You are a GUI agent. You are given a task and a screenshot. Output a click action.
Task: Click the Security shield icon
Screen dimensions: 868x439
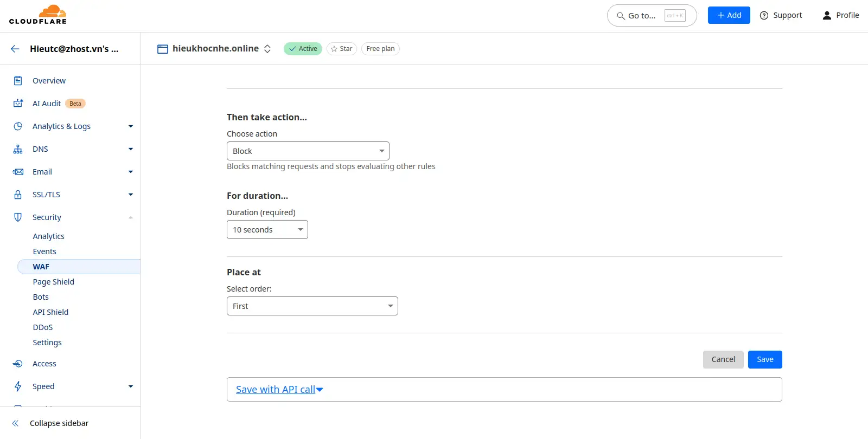[x=18, y=217]
